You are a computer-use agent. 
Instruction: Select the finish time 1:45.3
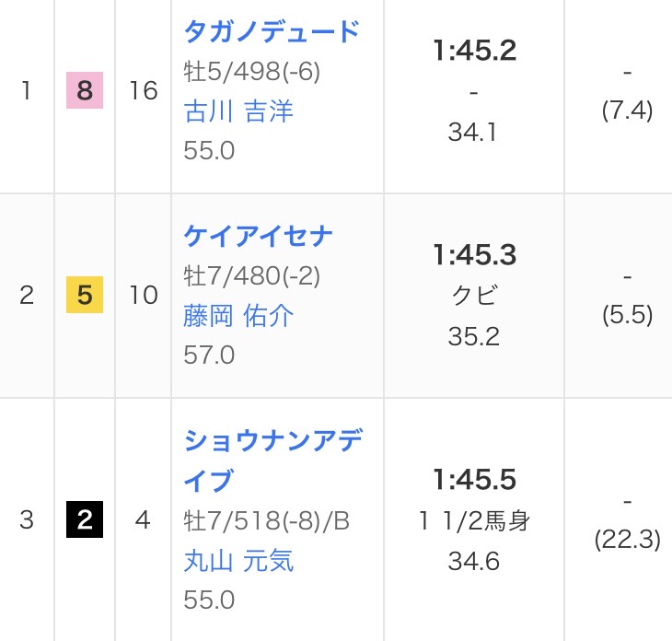(474, 255)
